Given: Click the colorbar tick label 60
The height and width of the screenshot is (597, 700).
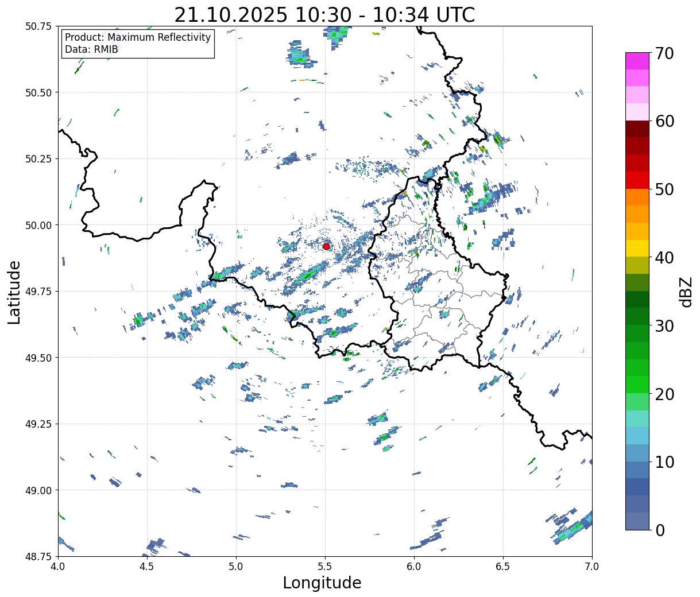Looking at the screenshot, I should coord(664,121).
